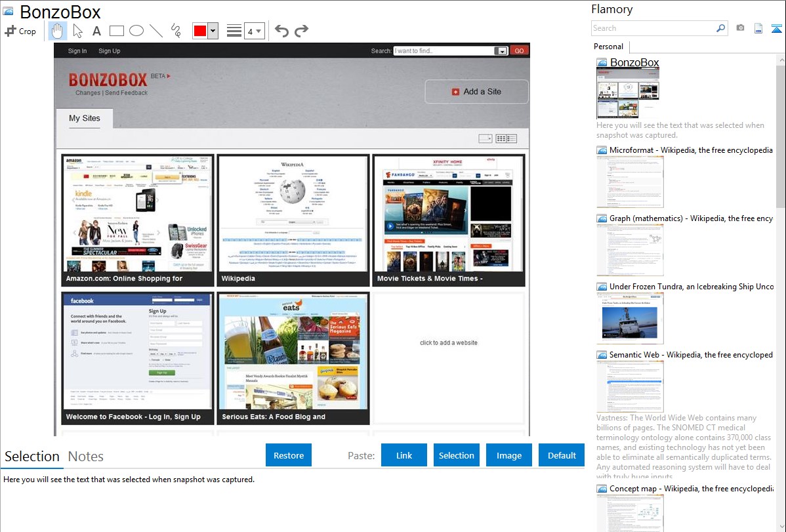Open the Personal tab

608,47
